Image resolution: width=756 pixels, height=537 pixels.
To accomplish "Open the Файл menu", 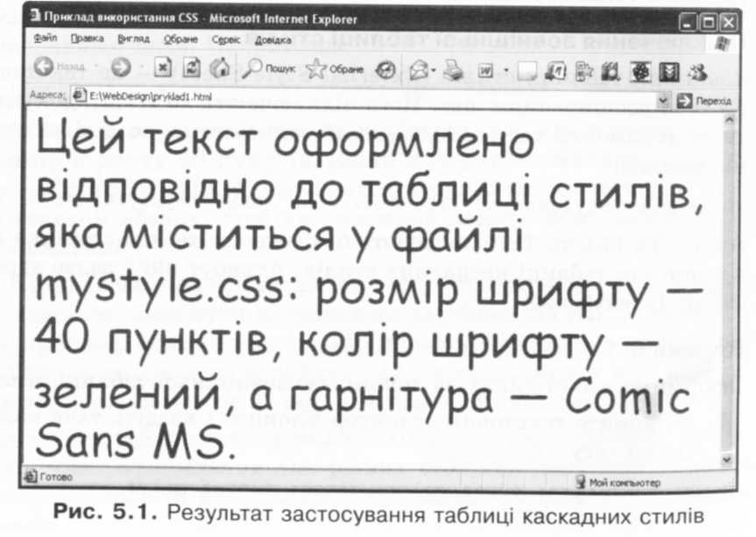I will (x=46, y=38).
